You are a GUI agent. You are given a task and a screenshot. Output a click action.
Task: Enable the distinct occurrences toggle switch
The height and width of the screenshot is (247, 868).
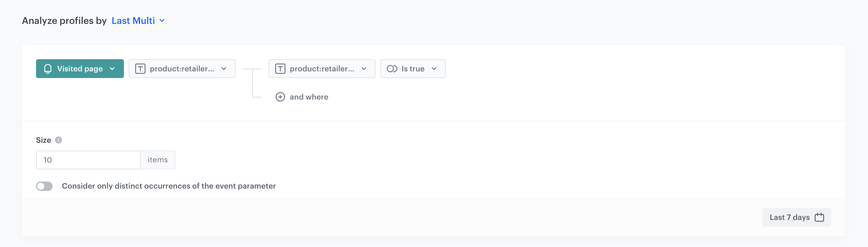coord(44,186)
